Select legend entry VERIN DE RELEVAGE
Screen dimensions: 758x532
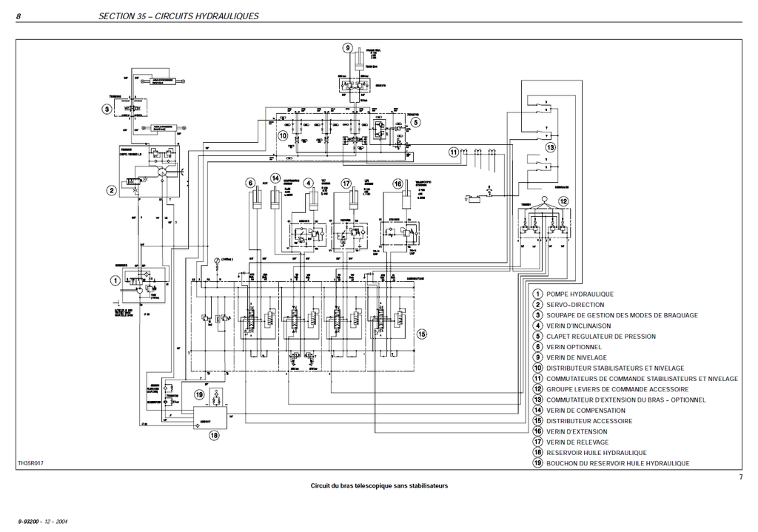coord(577,442)
